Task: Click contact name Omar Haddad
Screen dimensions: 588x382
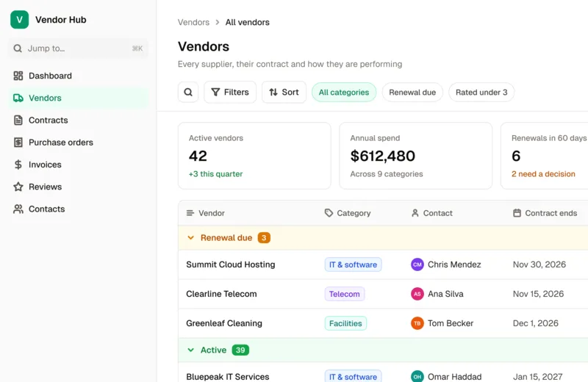Action: point(454,377)
